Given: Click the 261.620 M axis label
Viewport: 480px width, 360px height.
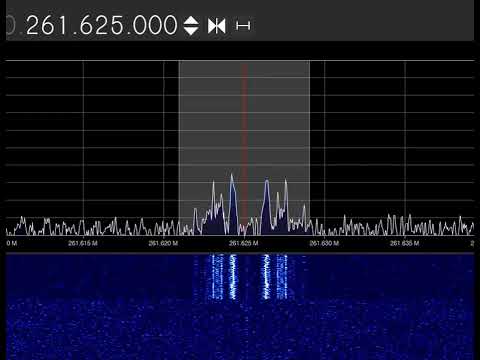Looking at the screenshot, I should coord(163,243).
